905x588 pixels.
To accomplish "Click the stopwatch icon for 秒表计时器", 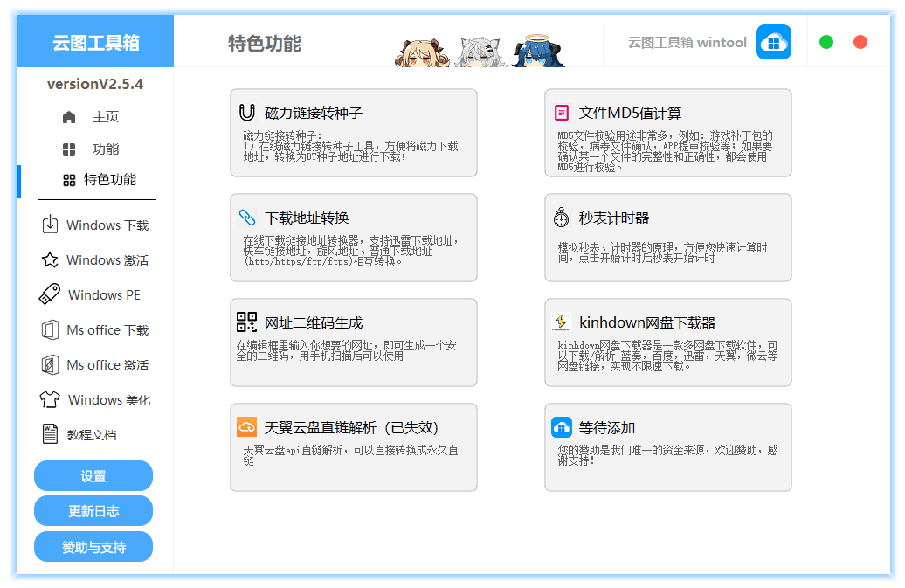I will point(562,218).
